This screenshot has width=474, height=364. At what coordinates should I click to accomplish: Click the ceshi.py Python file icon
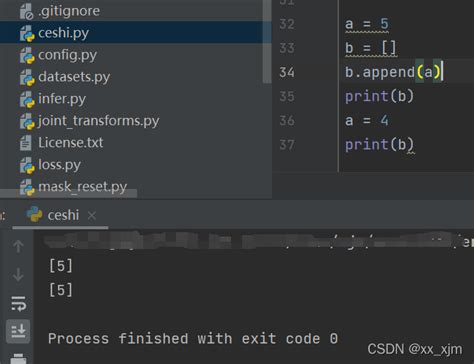coord(27,34)
